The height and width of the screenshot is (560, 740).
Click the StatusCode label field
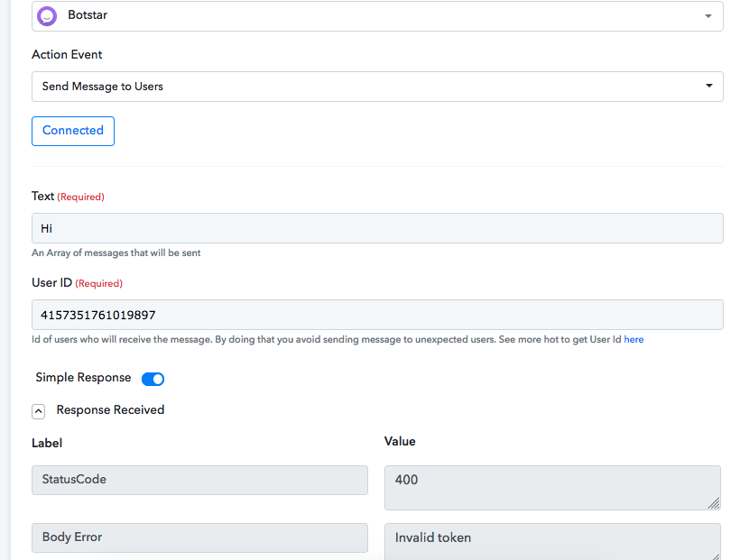pyautogui.click(x=199, y=480)
